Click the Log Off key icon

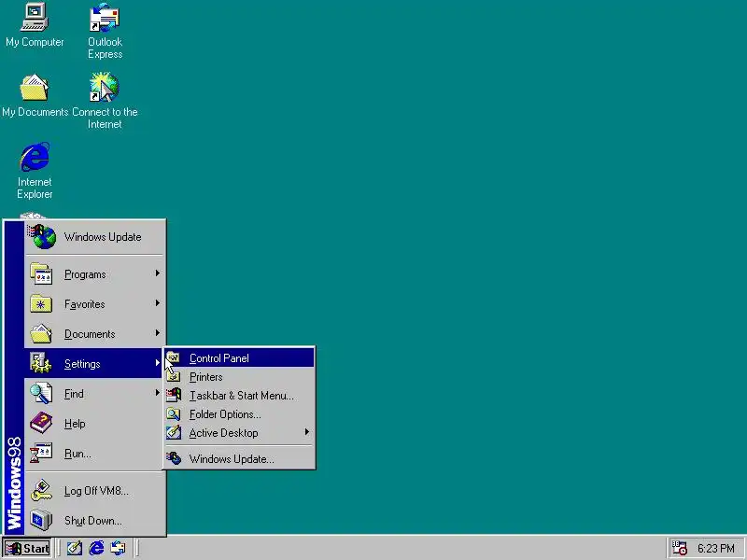[41, 491]
